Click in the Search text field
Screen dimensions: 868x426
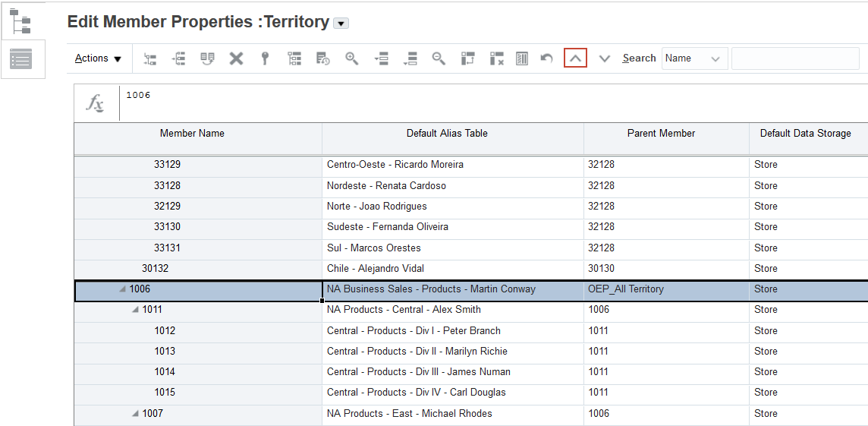(x=794, y=58)
